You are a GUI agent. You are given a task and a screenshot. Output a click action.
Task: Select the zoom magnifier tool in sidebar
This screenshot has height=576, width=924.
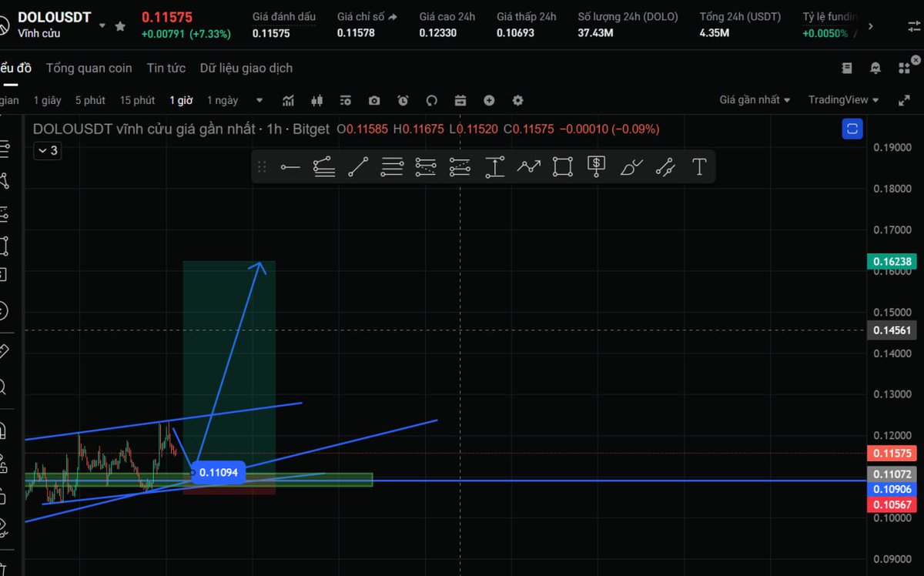tap(2, 387)
